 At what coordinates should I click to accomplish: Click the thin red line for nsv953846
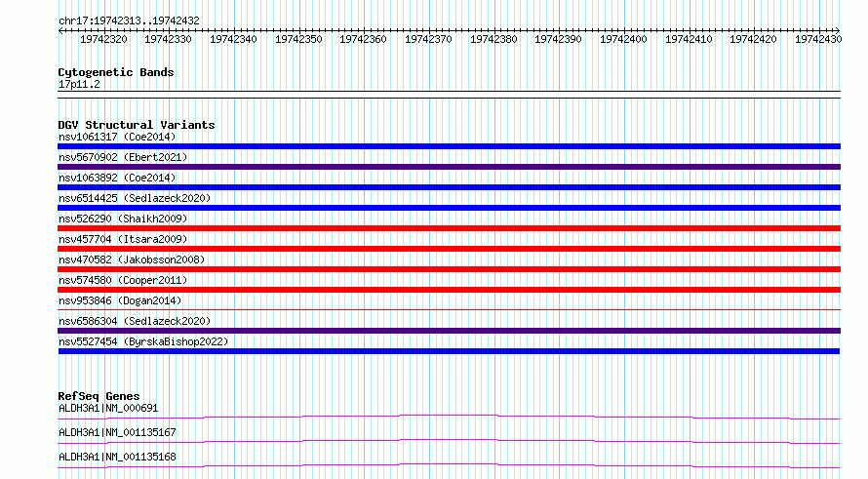coord(449,310)
